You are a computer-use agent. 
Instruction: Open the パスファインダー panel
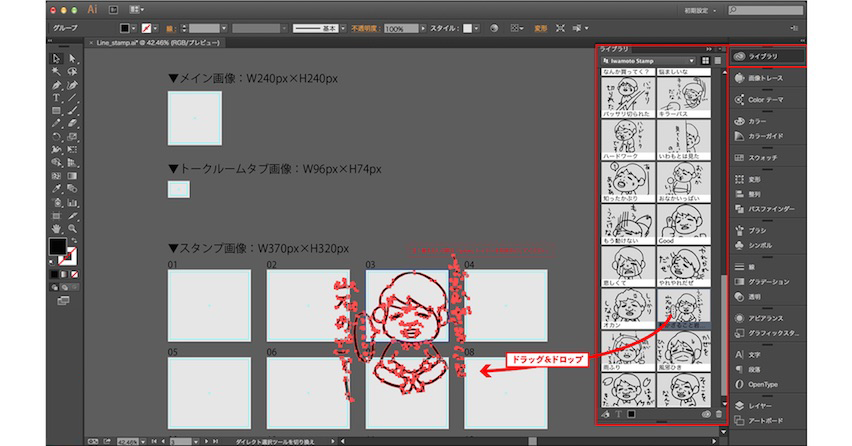point(766,209)
